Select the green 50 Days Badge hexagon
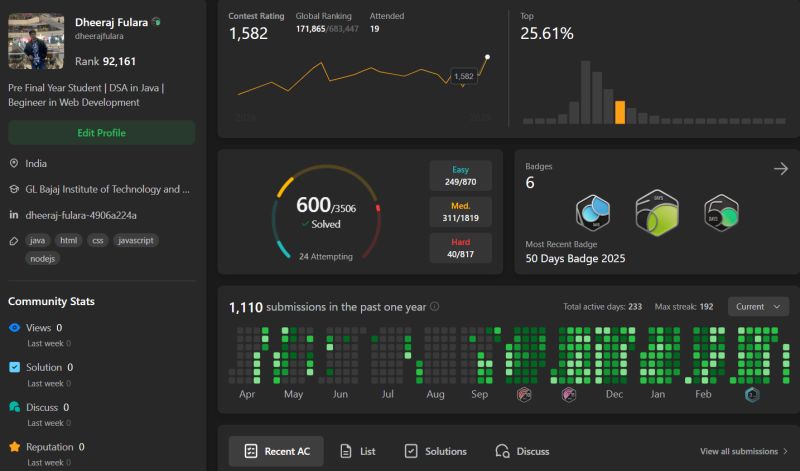This screenshot has width=800, height=471. [721, 213]
